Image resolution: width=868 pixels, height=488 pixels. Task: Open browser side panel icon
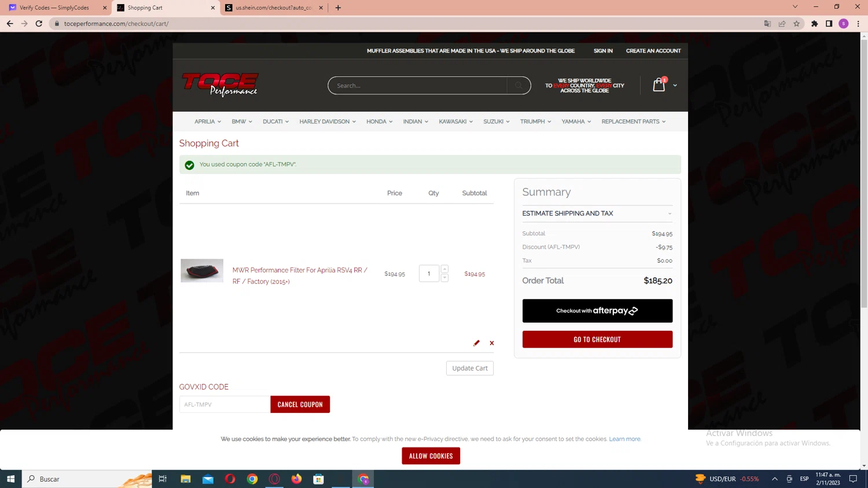pos(829,24)
